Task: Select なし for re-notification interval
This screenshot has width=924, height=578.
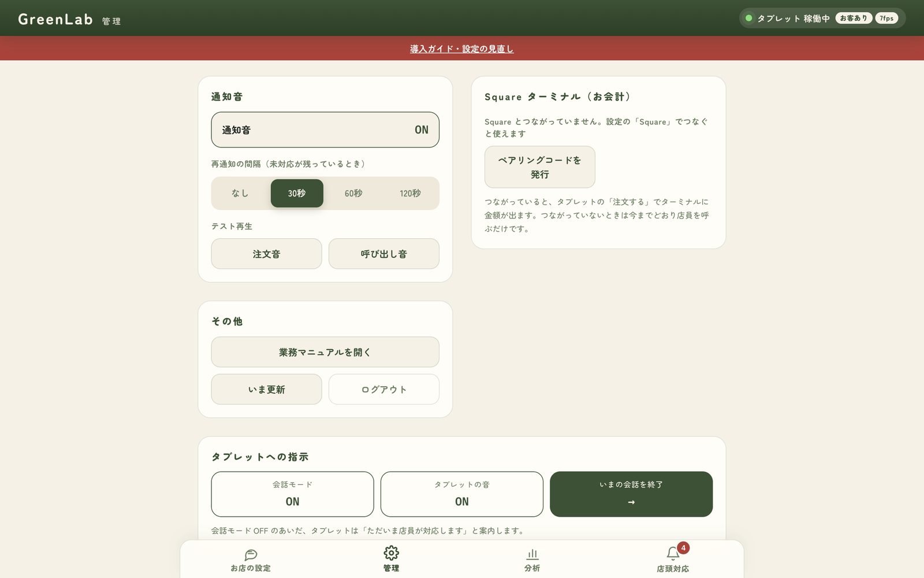Action: (x=240, y=193)
